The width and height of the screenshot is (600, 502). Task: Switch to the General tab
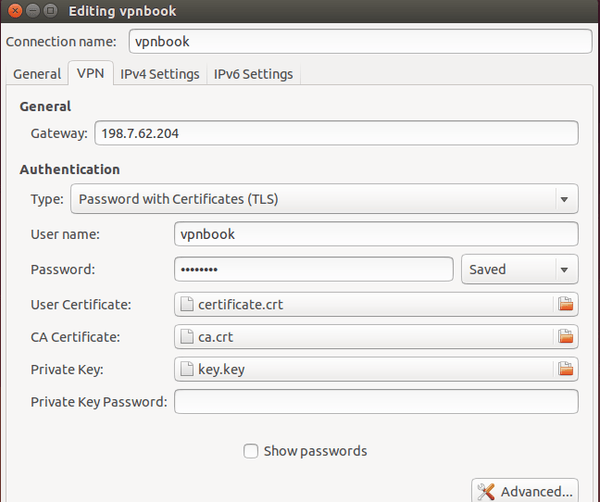[x=37, y=74]
